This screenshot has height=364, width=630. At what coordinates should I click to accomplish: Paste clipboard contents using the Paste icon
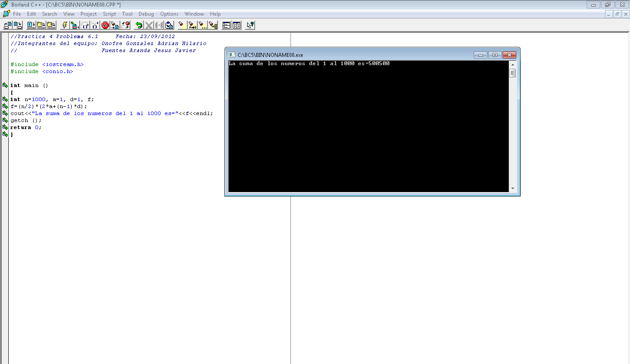click(x=169, y=25)
